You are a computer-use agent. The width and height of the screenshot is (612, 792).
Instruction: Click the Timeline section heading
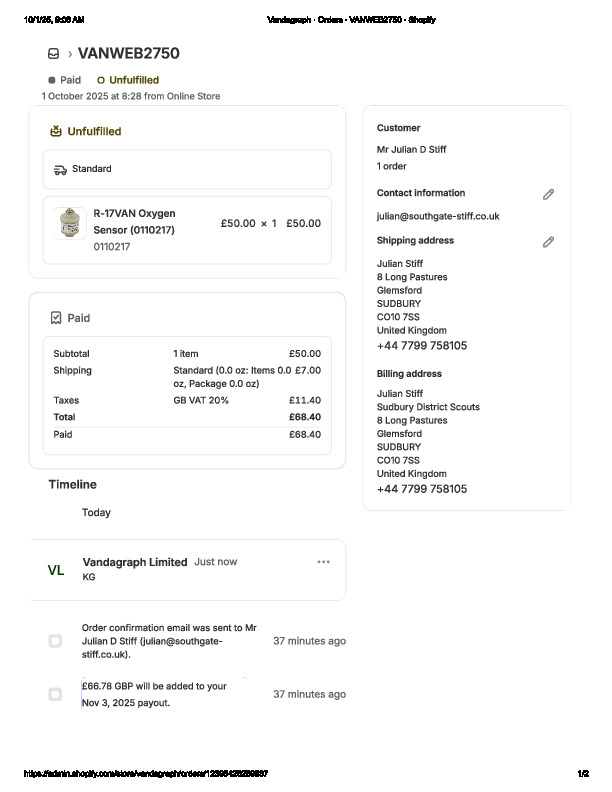click(x=73, y=484)
